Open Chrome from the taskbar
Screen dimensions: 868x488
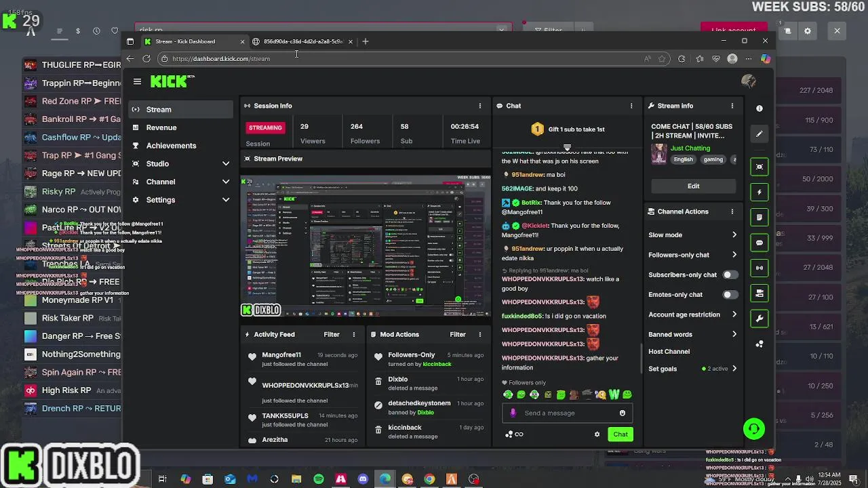point(429,479)
